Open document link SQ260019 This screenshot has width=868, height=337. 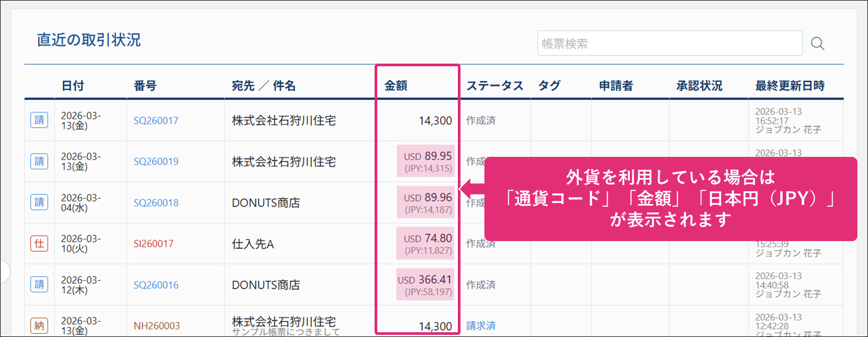(x=156, y=162)
